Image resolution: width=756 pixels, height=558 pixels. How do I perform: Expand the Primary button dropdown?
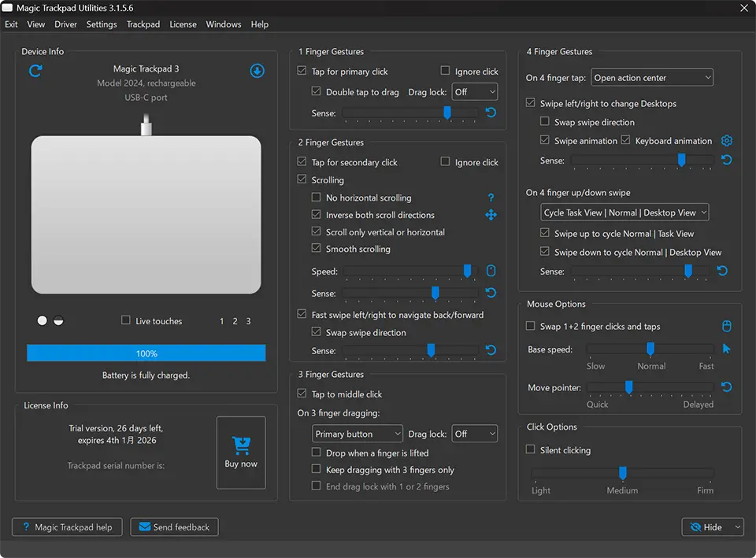point(358,434)
